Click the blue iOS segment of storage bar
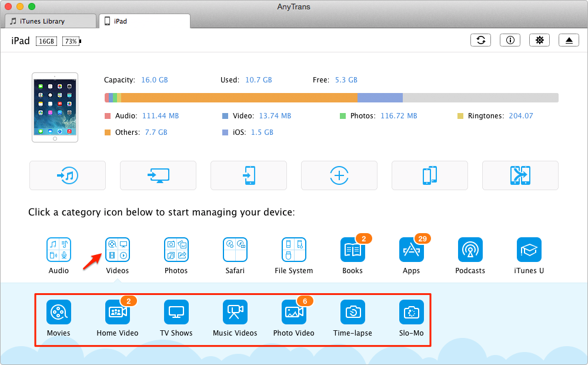588x365 pixels. [x=380, y=98]
